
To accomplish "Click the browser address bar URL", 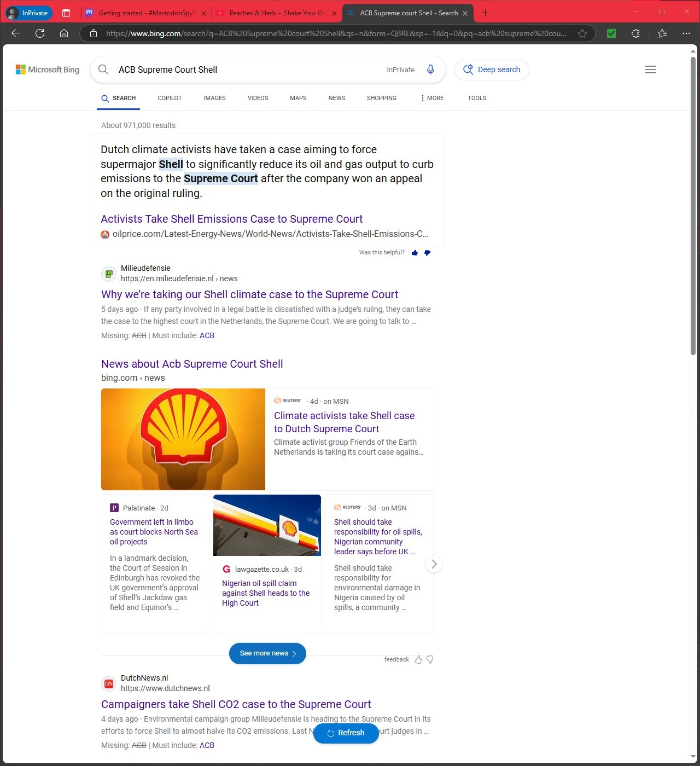I will [x=336, y=33].
